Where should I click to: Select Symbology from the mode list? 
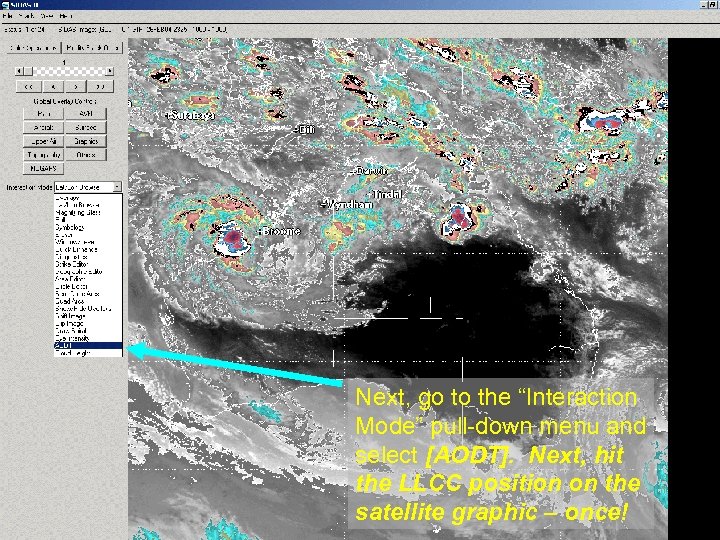tap(88, 227)
